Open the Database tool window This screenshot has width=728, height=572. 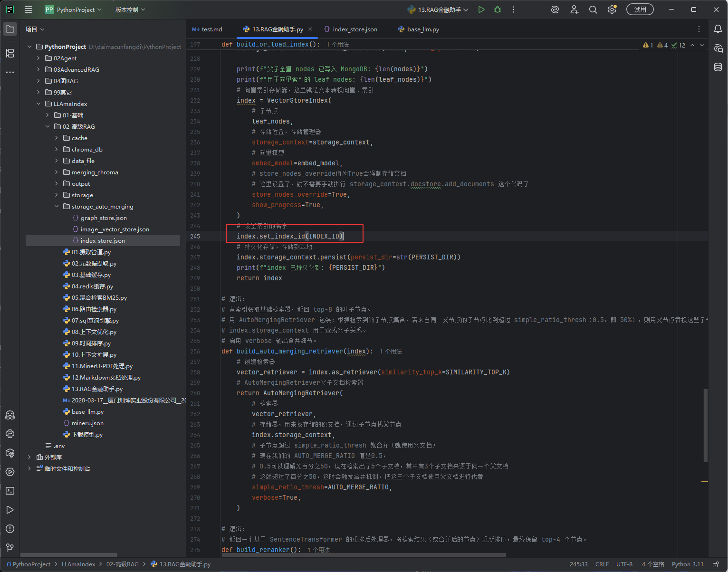(x=718, y=67)
